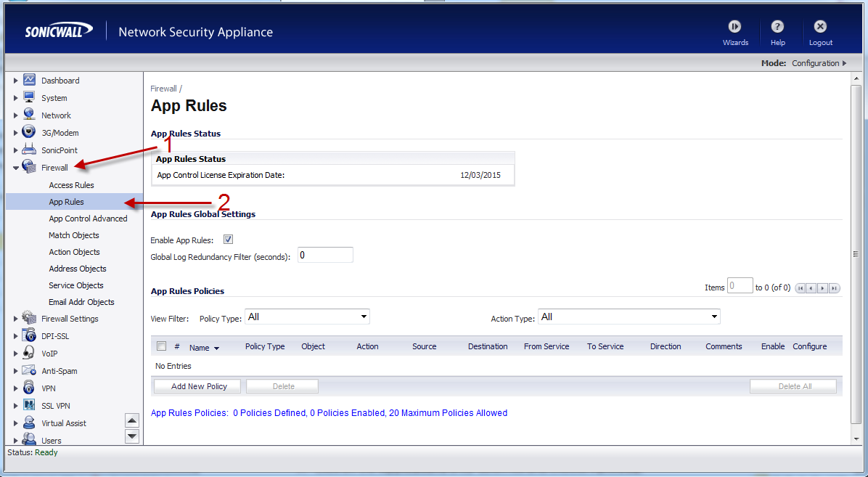The image size is (868, 477).
Task: Open the Action Type dropdown
Action: pyautogui.click(x=629, y=317)
